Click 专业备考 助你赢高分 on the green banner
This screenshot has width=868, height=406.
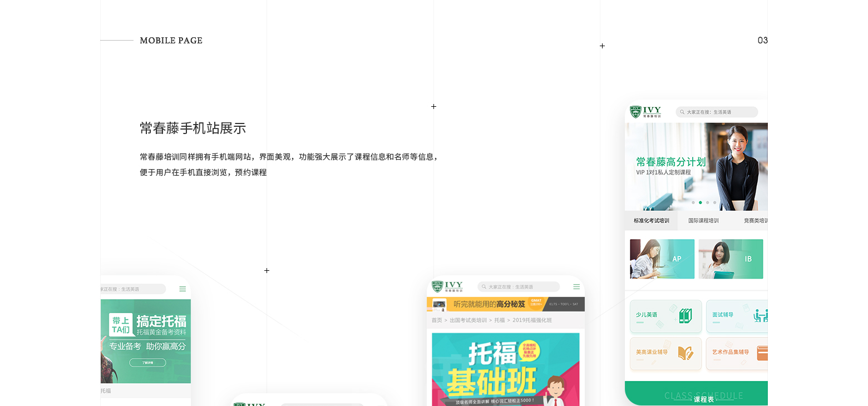click(x=147, y=346)
